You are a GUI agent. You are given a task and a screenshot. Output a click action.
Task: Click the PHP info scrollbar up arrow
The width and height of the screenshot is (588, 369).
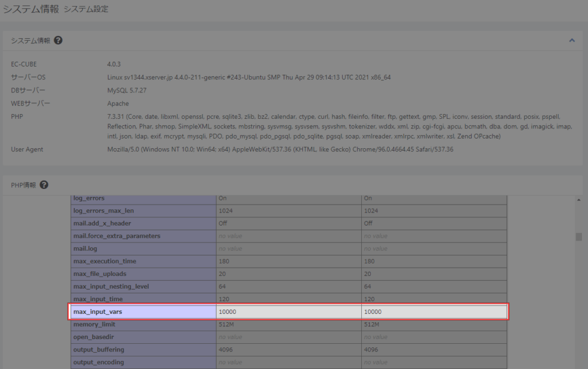(578, 199)
